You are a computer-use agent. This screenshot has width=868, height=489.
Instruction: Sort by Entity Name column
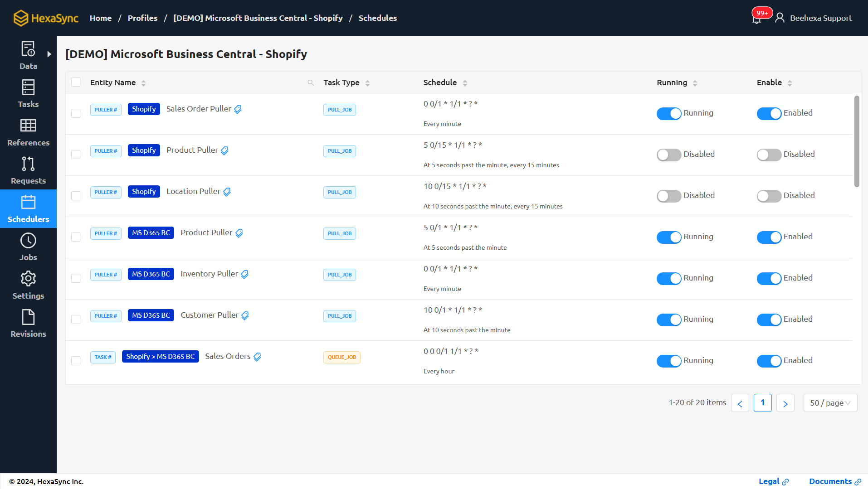(143, 83)
